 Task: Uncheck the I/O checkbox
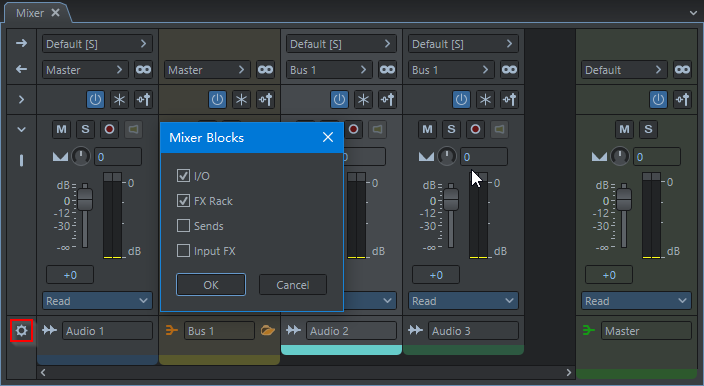(183, 175)
